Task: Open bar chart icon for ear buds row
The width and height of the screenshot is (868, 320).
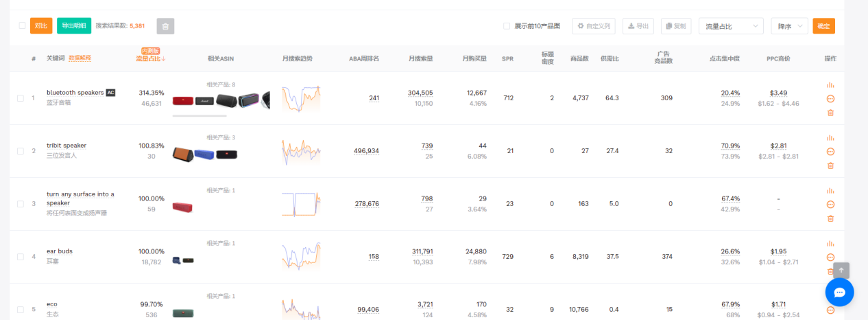Action: 830,244
